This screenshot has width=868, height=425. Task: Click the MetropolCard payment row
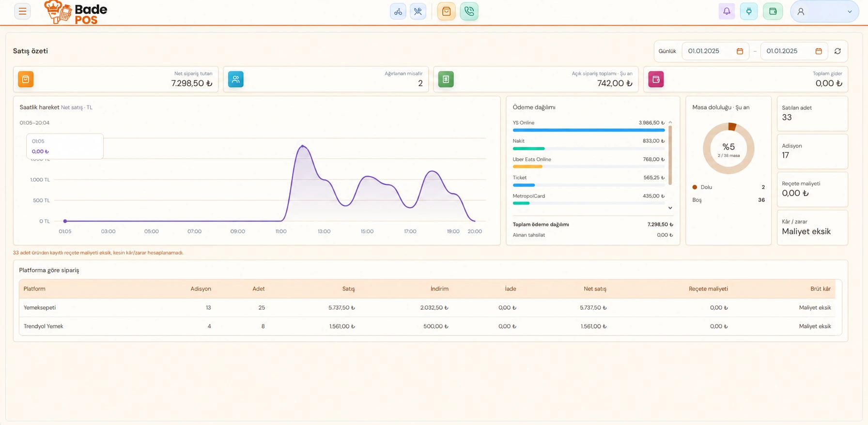click(x=589, y=199)
